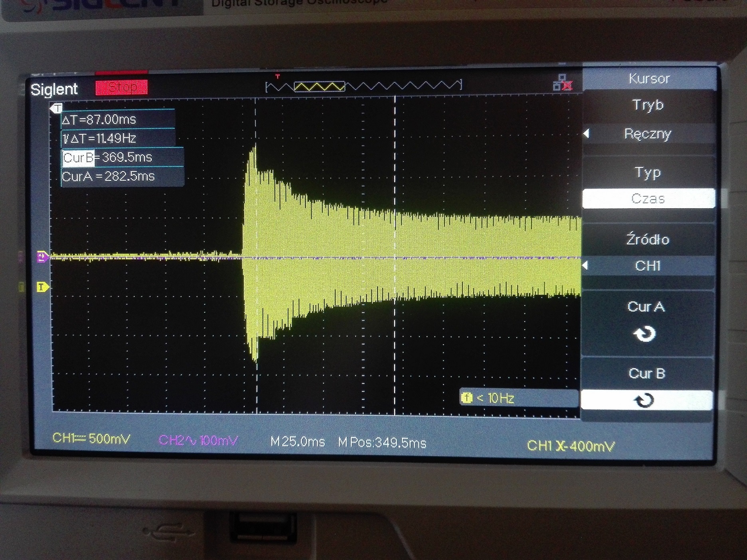Open the CH1 source selector under Źródło

click(647, 266)
